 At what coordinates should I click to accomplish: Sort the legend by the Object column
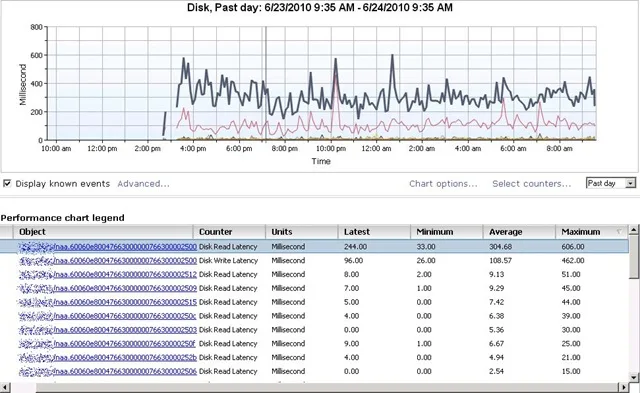[x=103, y=232]
